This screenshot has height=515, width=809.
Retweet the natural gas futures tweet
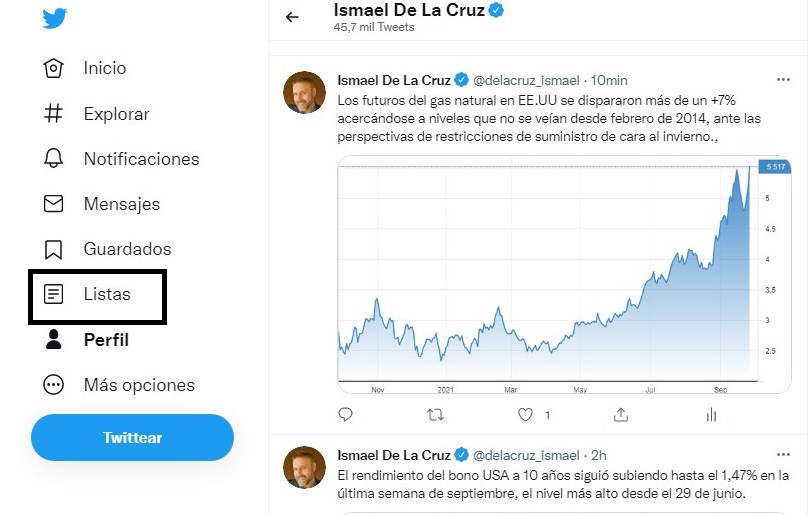[x=436, y=414]
